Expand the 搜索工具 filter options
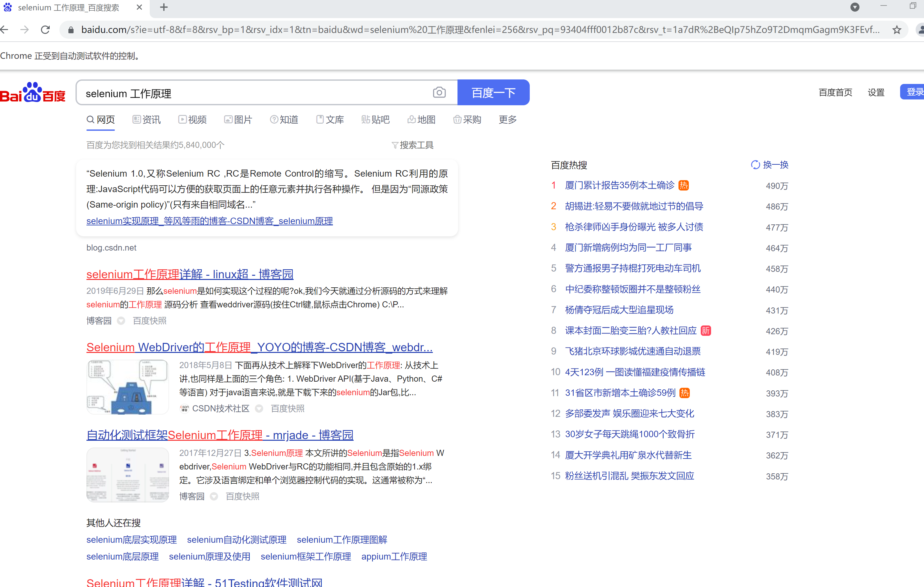 click(x=413, y=145)
